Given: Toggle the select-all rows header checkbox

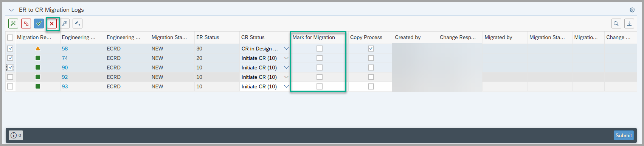Looking at the screenshot, I should click(10, 37).
